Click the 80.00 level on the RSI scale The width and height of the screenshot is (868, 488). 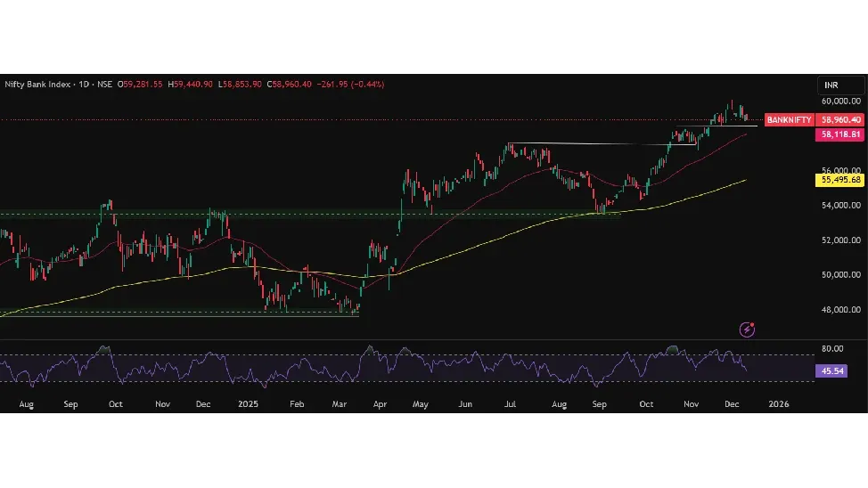[832, 348]
